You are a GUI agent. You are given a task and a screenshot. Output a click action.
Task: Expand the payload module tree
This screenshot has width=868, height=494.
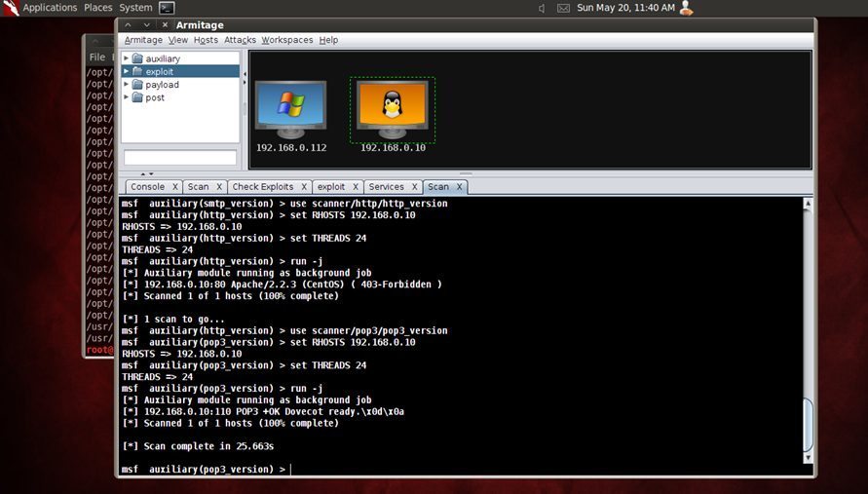point(127,84)
